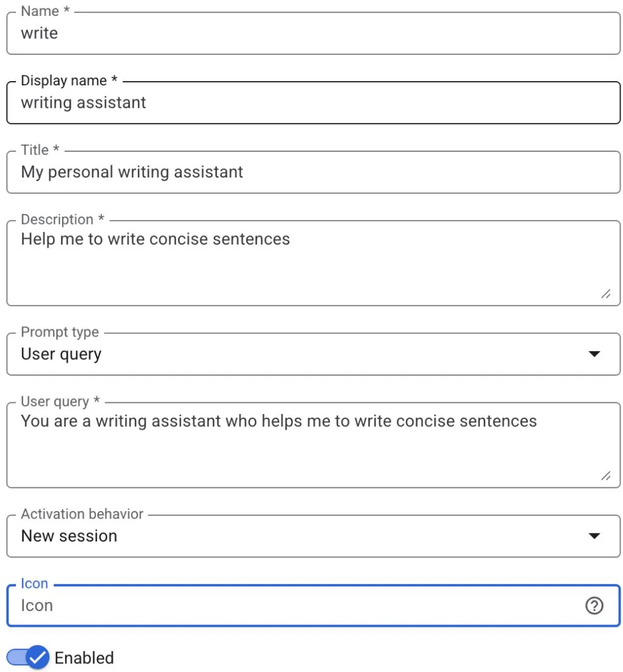
Task: Expand the Prompt type dropdown arrow
Action: click(594, 354)
